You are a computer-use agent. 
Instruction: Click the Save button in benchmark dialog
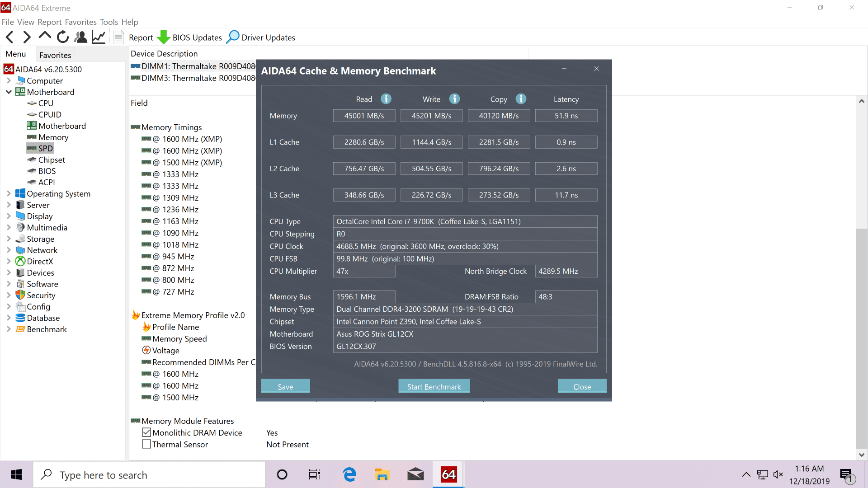coord(285,386)
